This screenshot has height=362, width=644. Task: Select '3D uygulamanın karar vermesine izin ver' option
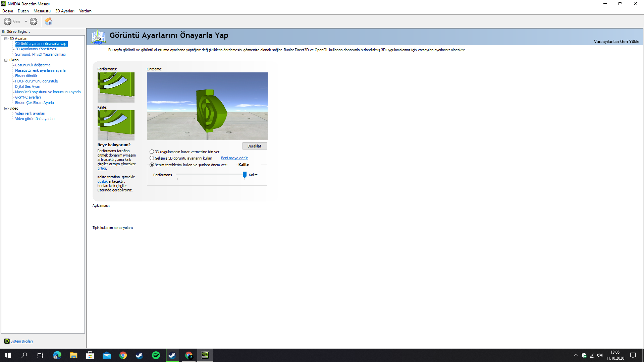152,152
